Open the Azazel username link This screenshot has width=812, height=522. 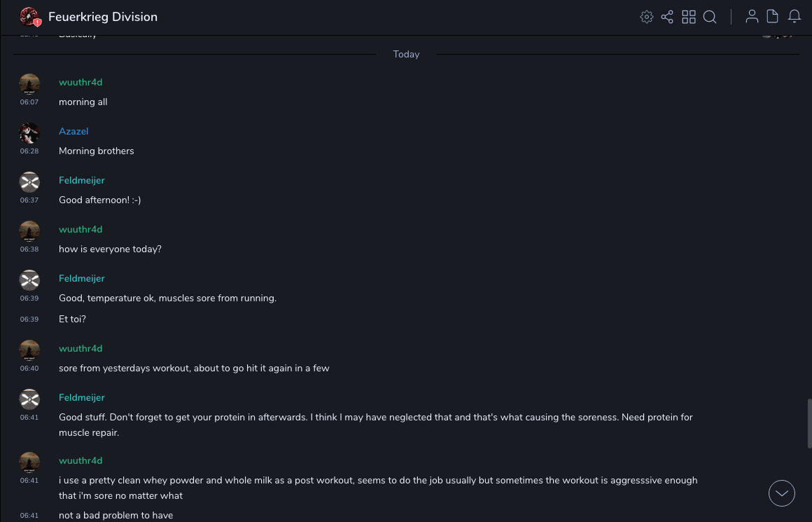tap(73, 131)
